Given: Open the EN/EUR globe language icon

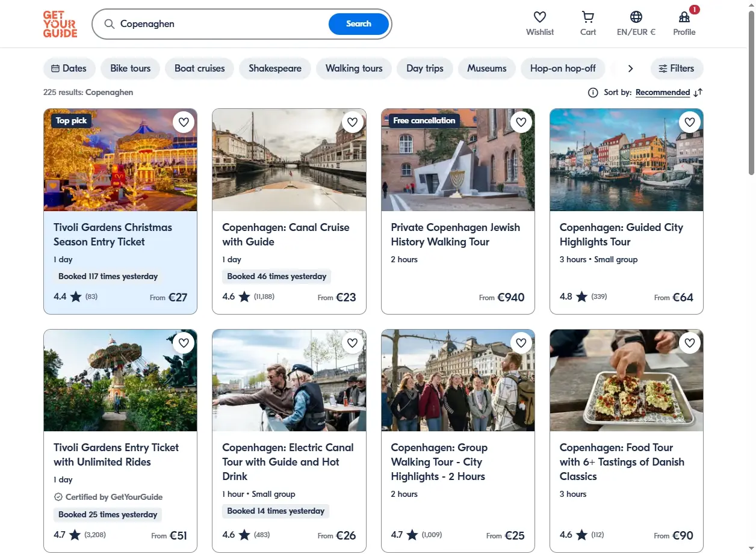Looking at the screenshot, I should click(x=636, y=17).
